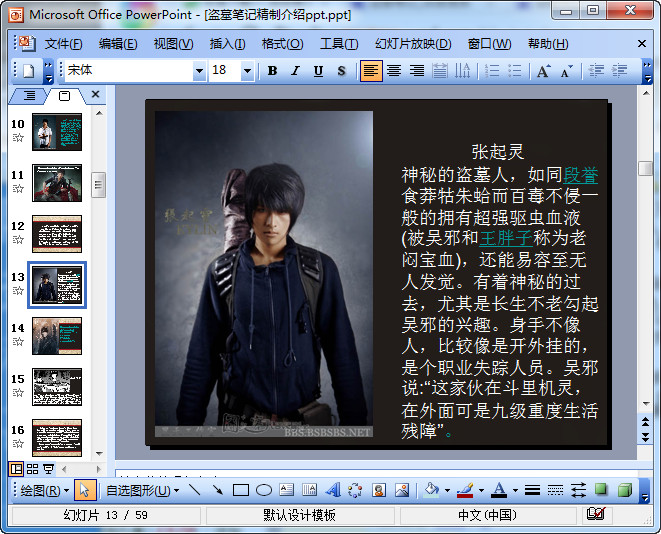The image size is (661, 534).
Task: Expand formatting toolbar options at right end
Action: [647, 71]
